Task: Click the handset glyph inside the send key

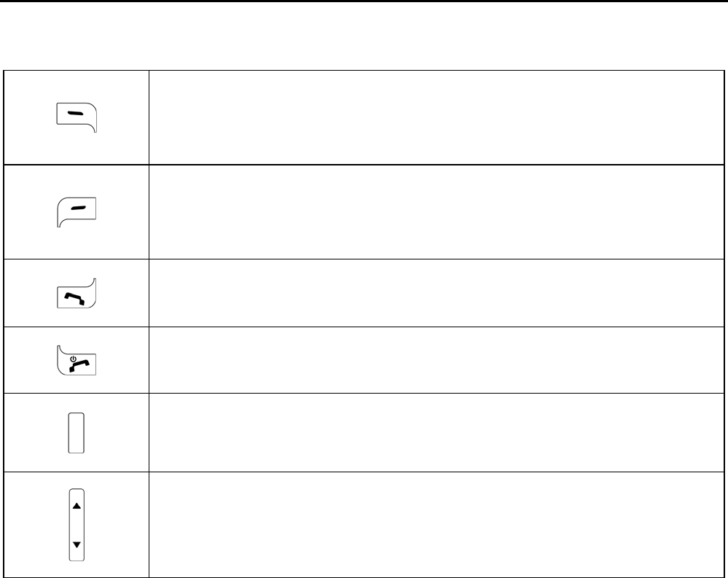Action: (x=77, y=296)
